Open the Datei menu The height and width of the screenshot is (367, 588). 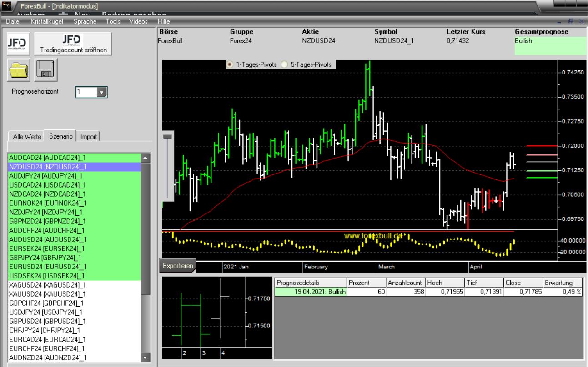coord(13,21)
